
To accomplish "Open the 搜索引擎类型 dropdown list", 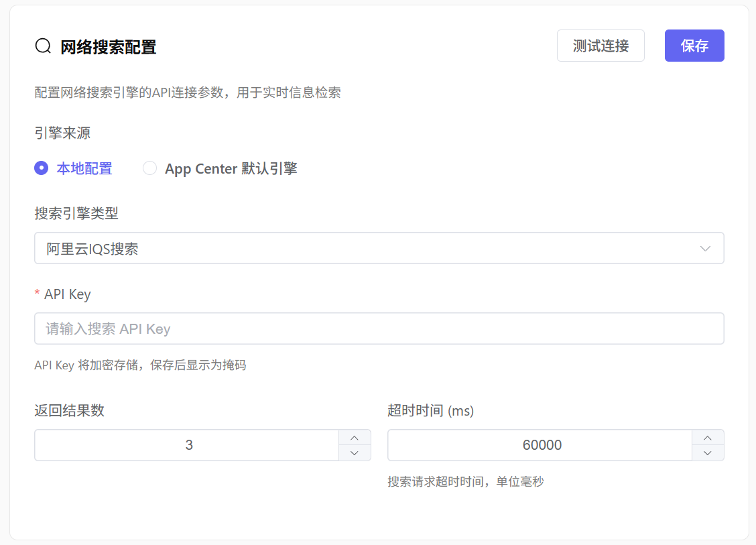I will [379, 248].
